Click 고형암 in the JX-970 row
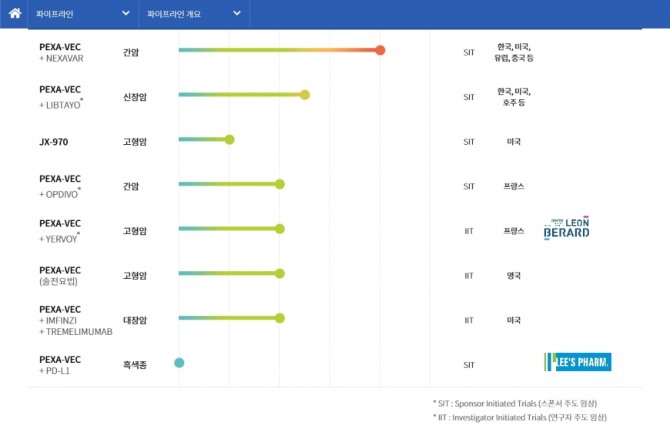This screenshot has height=432, width=670. [x=135, y=142]
